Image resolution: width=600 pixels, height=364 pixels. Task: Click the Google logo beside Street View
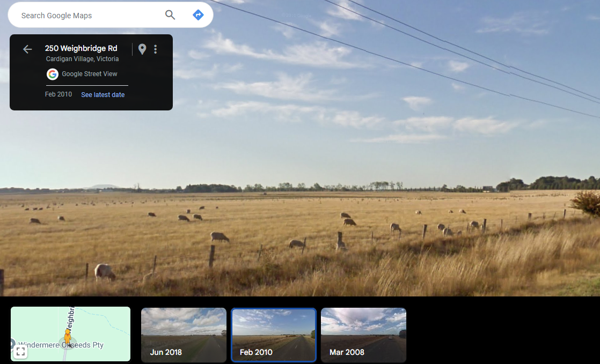pyautogui.click(x=52, y=74)
